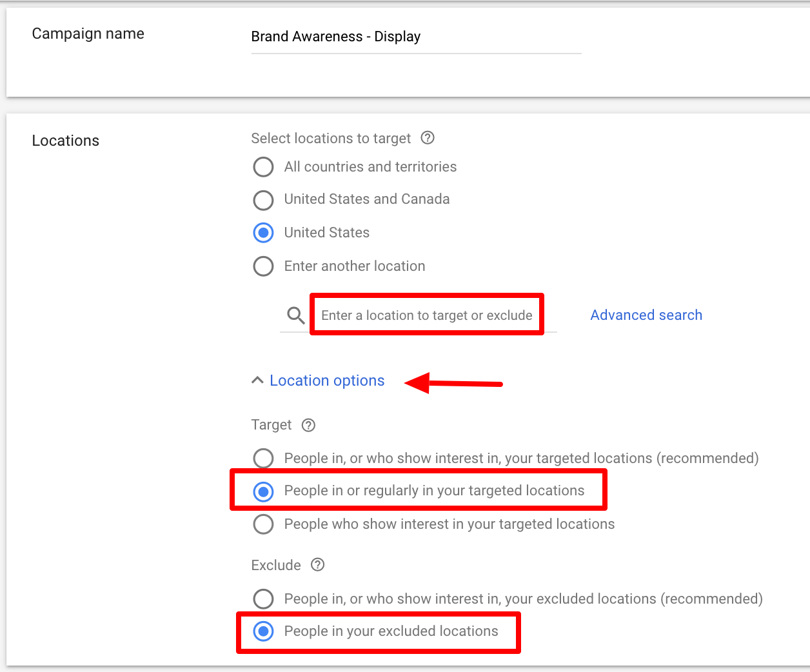Open the Advanced search link
This screenshot has width=810, height=672.
pyautogui.click(x=646, y=315)
